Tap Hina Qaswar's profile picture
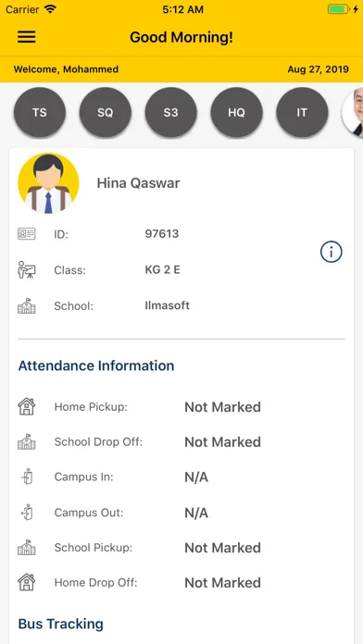This screenshot has width=363, height=644. (x=48, y=183)
